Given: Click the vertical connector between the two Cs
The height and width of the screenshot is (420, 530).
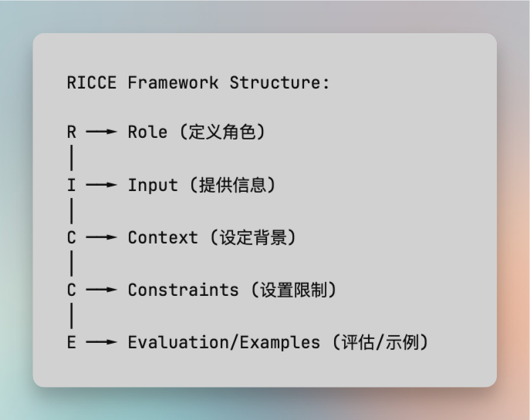Looking at the screenshot, I should [x=71, y=264].
